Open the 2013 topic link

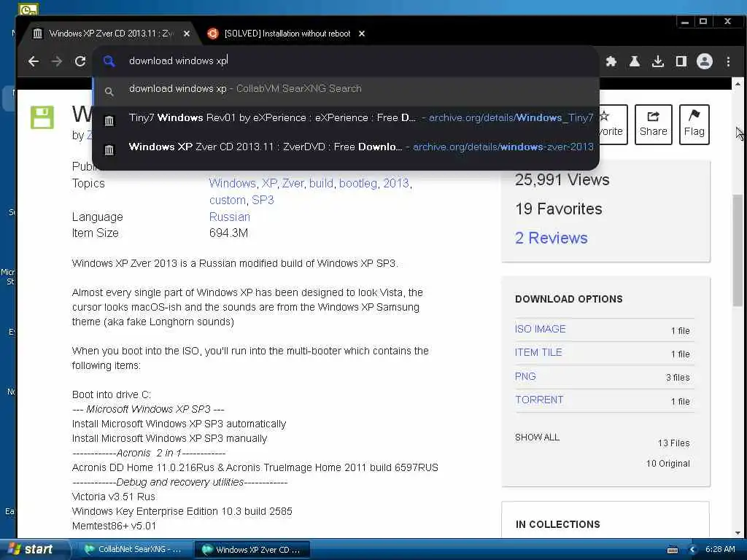[396, 183]
